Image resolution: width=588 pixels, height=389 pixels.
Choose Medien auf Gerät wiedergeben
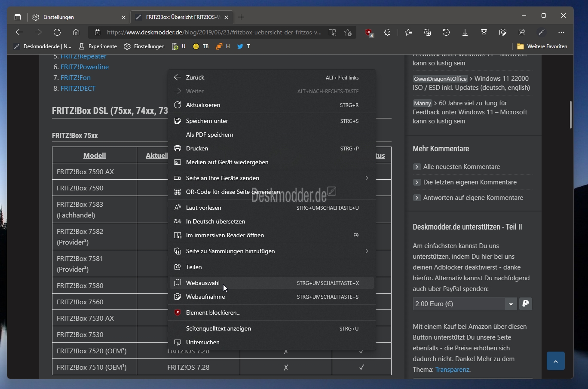point(272,162)
